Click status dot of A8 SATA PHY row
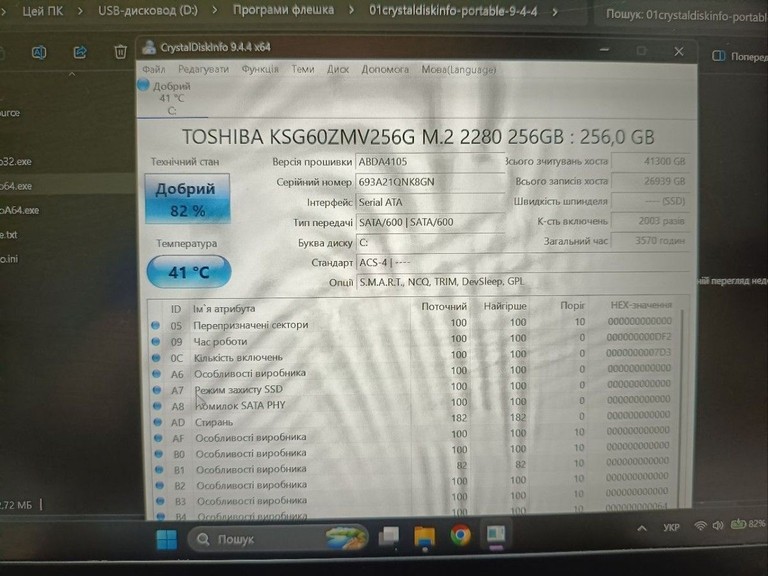 coord(157,406)
